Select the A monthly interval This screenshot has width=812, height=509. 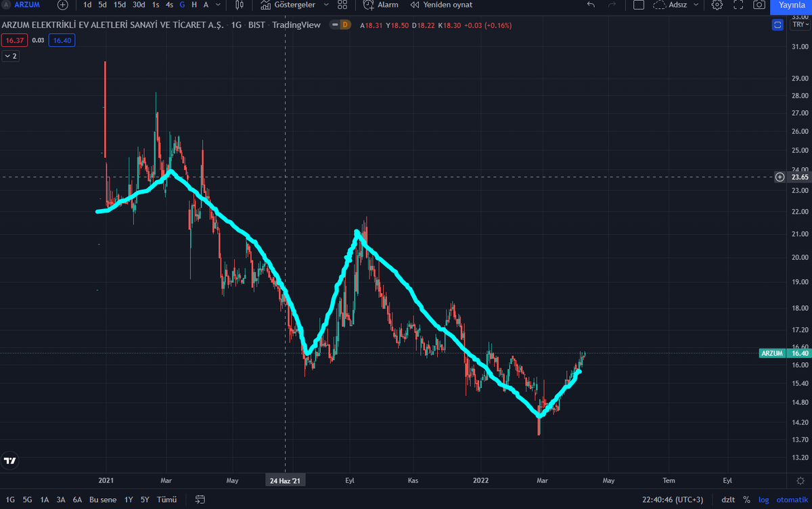(206, 5)
